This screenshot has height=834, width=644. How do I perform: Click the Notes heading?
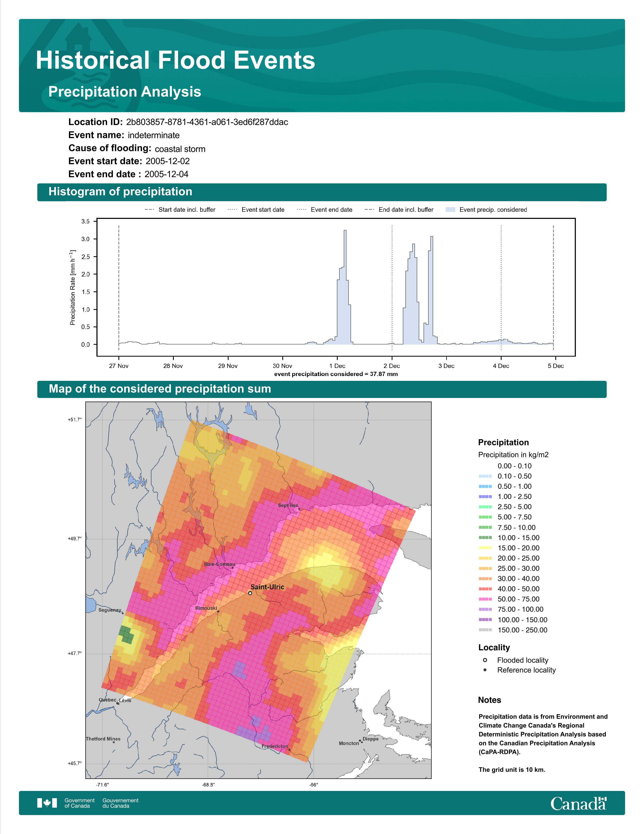pyautogui.click(x=489, y=700)
